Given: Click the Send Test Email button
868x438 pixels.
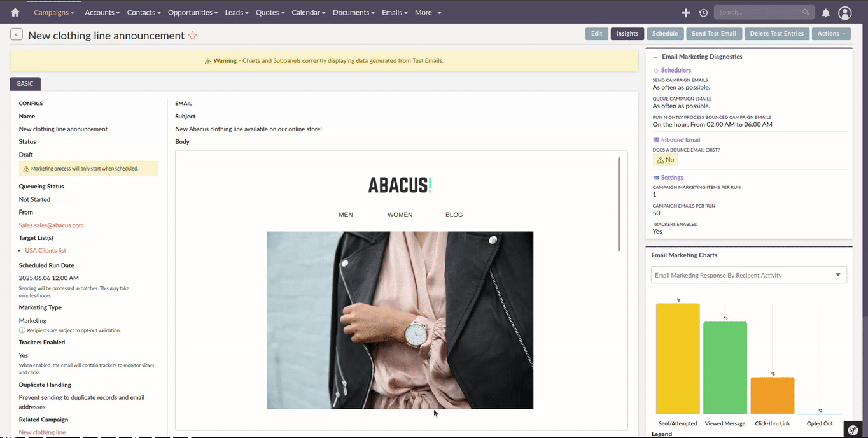Looking at the screenshot, I should [x=713, y=34].
